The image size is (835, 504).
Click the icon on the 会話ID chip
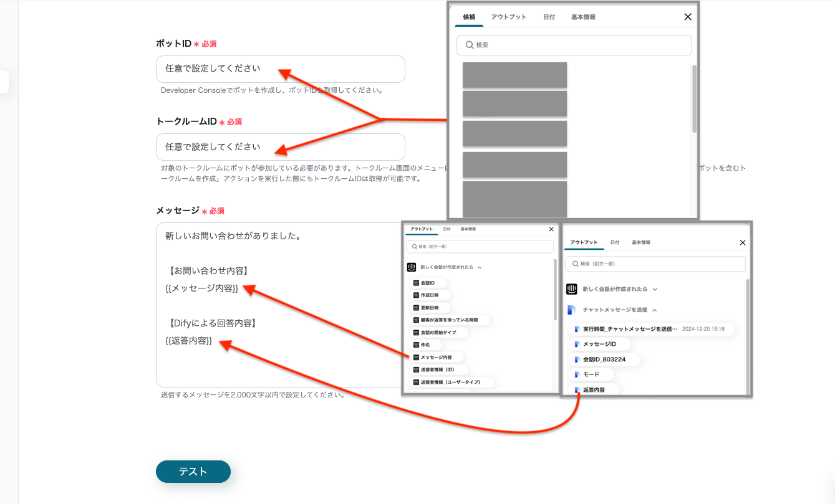416,283
